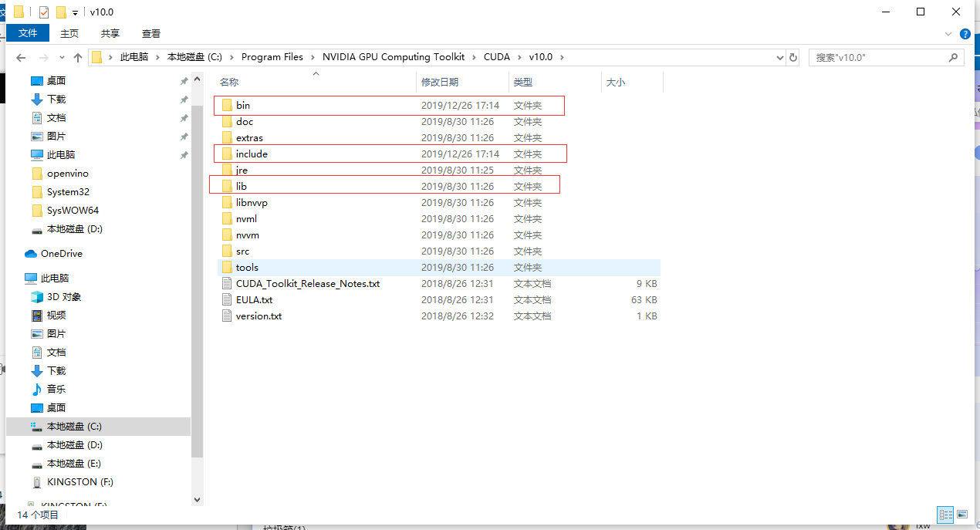Click the Help question mark icon
980x530 pixels.
[965, 34]
